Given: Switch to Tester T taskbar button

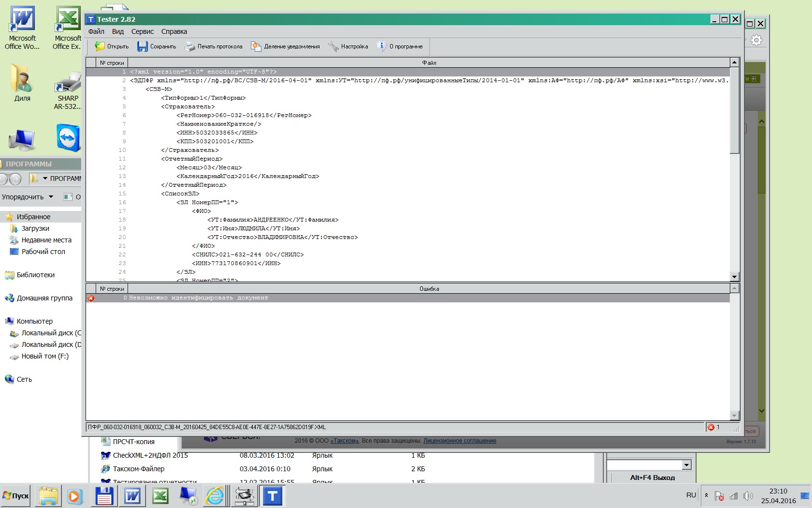Looking at the screenshot, I should click(x=273, y=496).
